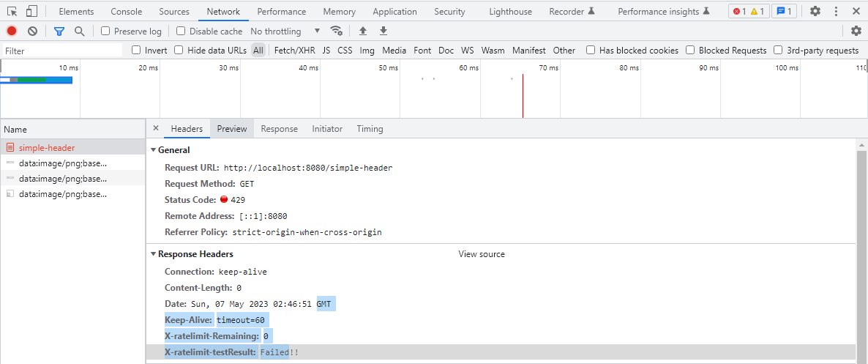The height and width of the screenshot is (364, 868).
Task: Filter requests by Wasm type
Action: tap(493, 51)
